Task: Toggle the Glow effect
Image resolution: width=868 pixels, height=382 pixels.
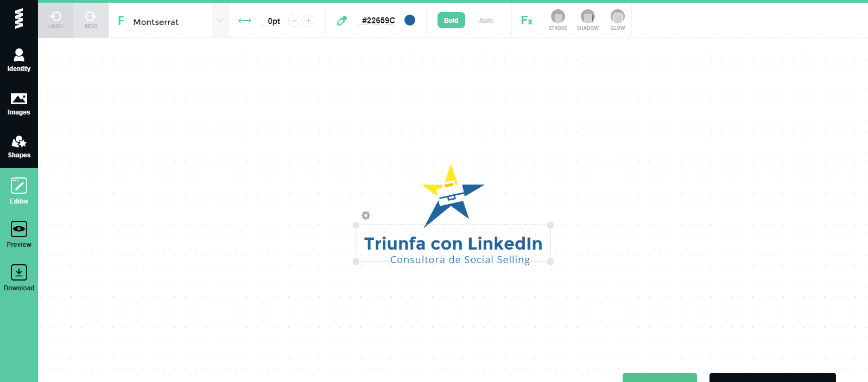Action: pos(618,20)
